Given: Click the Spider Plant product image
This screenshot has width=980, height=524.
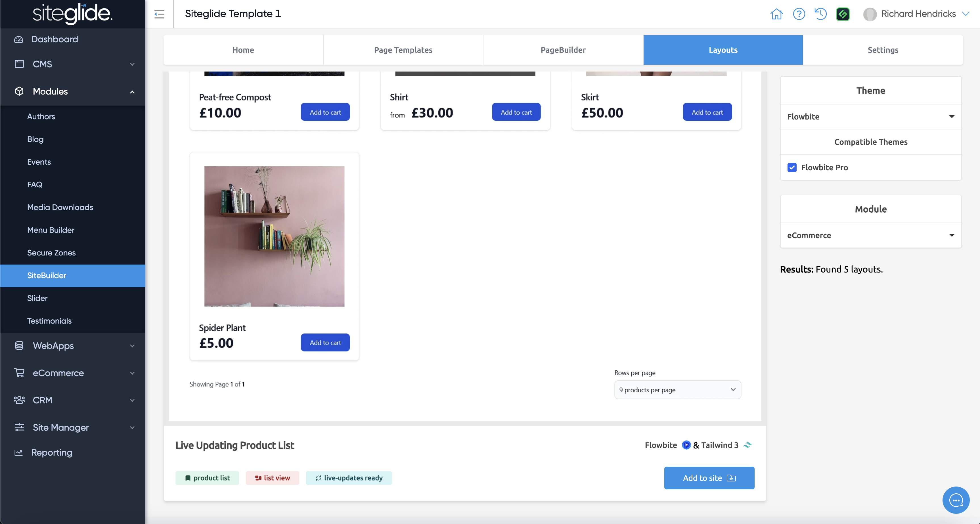Looking at the screenshot, I should (274, 236).
